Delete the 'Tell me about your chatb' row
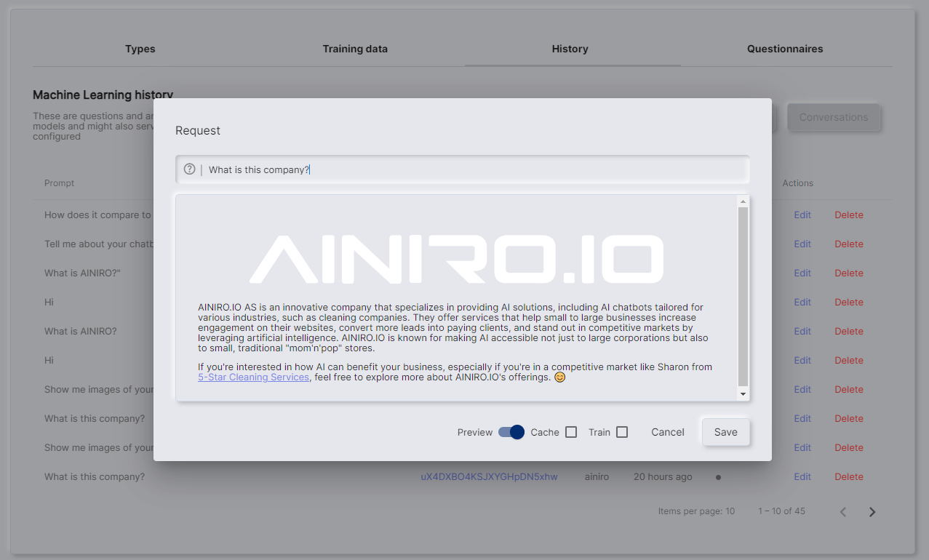The height and width of the screenshot is (560, 929). click(x=849, y=244)
